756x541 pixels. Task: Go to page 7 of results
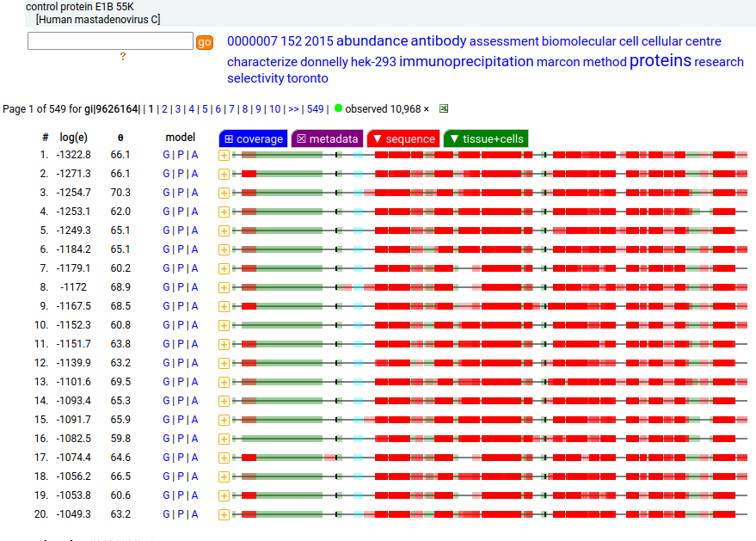tap(231, 109)
